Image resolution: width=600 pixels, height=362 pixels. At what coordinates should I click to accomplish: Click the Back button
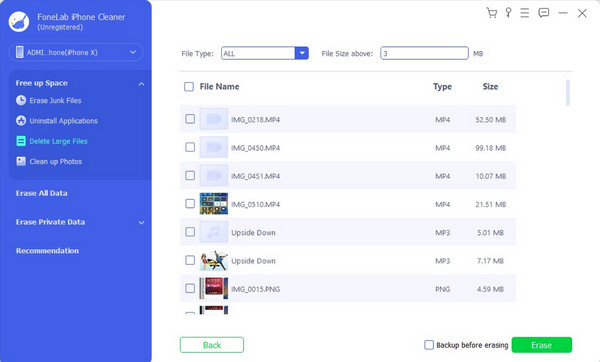pyautogui.click(x=212, y=345)
